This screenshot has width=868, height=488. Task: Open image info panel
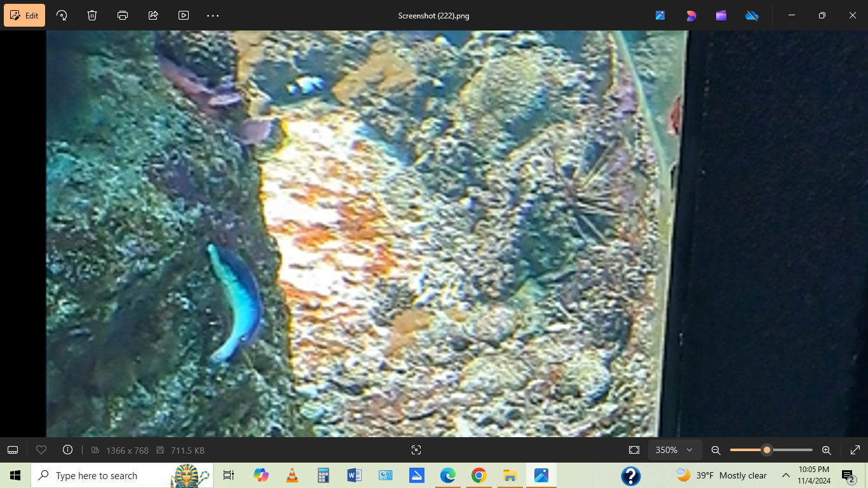[x=67, y=450]
